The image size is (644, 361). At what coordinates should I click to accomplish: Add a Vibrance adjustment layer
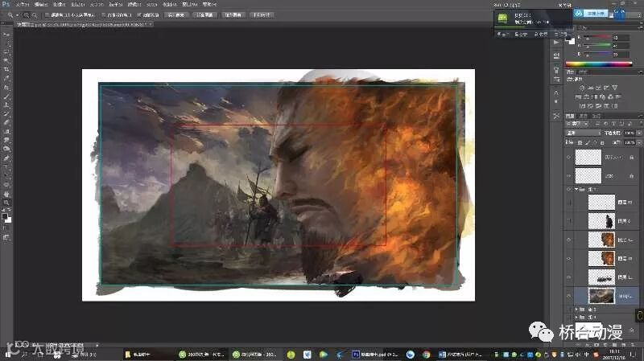[615, 88]
